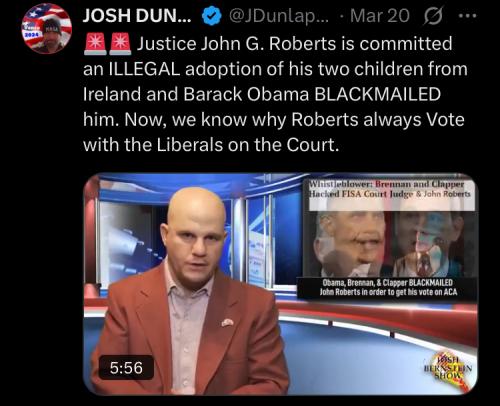The width and height of the screenshot is (500, 406).
Task: Click the 5:56 video duration badge
Action: tap(126, 367)
